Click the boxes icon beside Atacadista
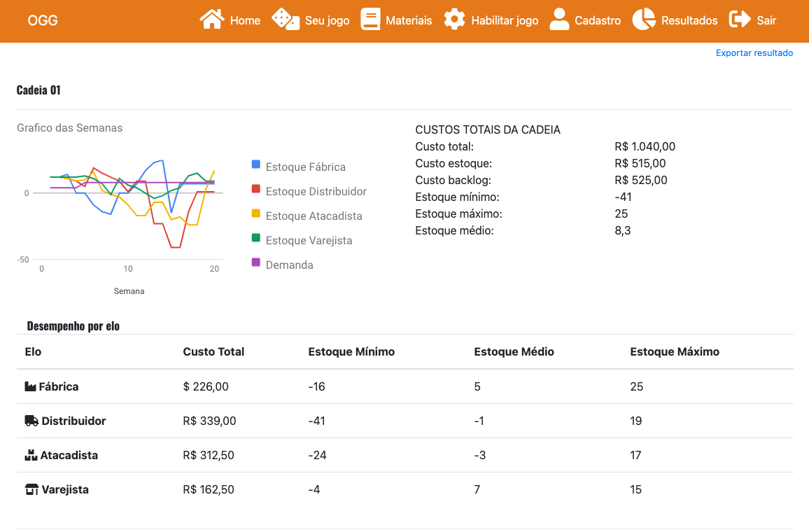Viewport: 809px width, 532px height. pyautogui.click(x=31, y=455)
